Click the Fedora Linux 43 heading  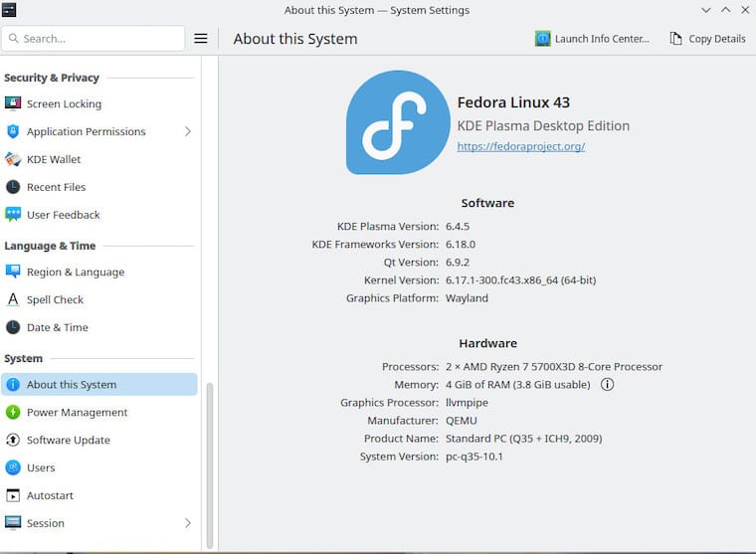tap(513, 102)
